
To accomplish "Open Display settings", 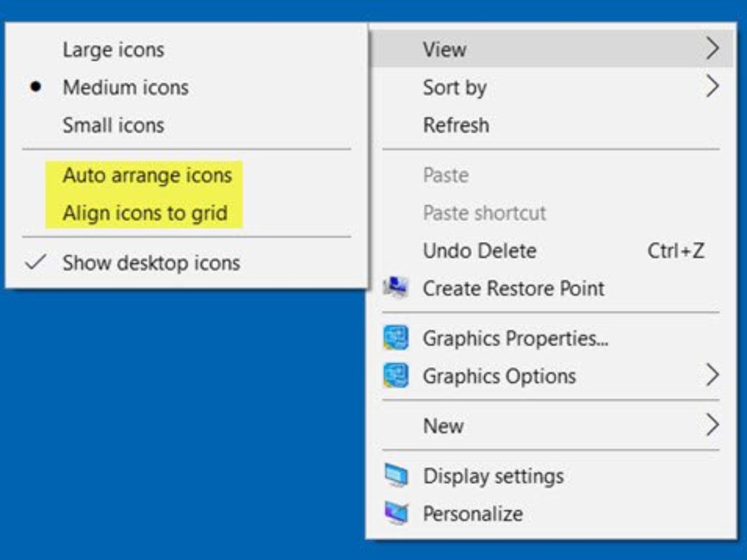I will click(x=493, y=476).
